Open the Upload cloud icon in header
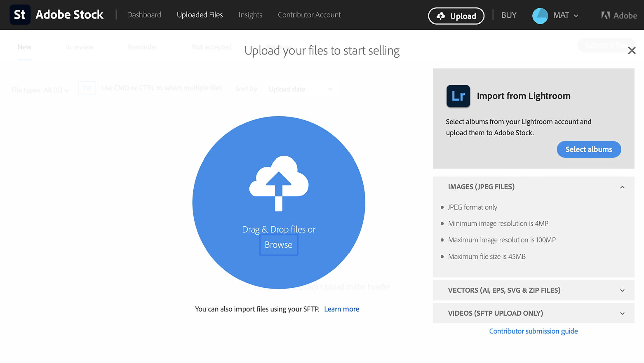Image resolution: width=644 pixels, height=363 pixels. (441, 15)
